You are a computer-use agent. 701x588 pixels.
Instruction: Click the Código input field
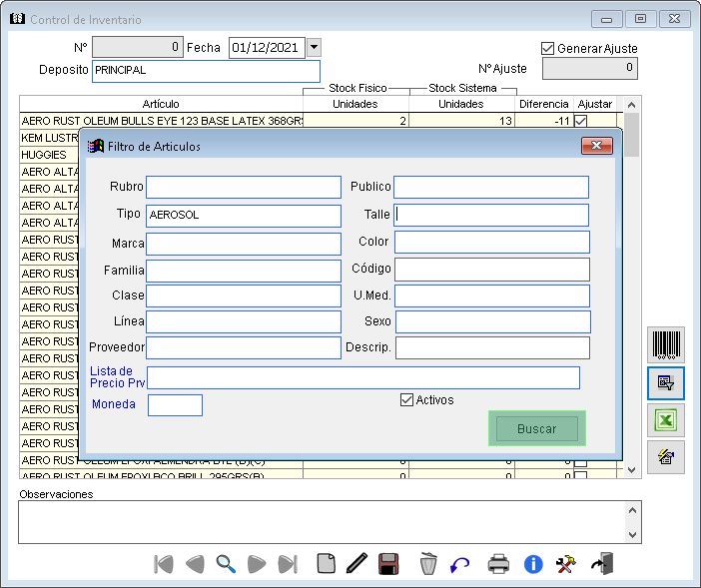click(x=491, y=270)
